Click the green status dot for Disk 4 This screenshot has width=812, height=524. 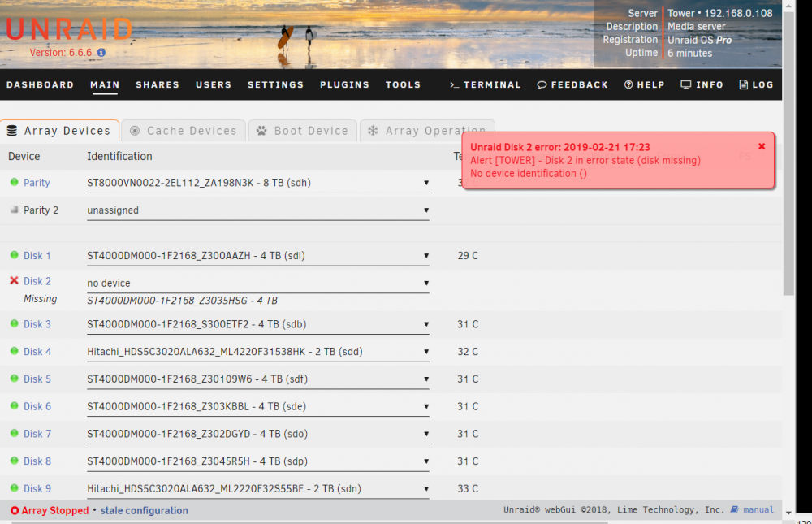click(14, 351)
